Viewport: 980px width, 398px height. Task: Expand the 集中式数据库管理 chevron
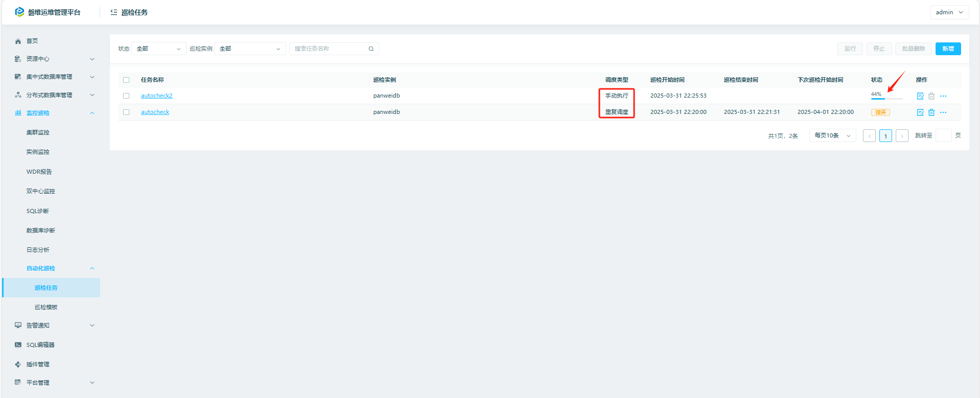click(92, 77)
